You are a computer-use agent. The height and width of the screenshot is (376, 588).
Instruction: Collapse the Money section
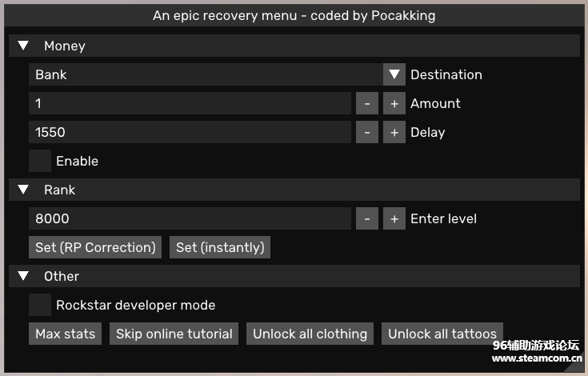point(23,46)
